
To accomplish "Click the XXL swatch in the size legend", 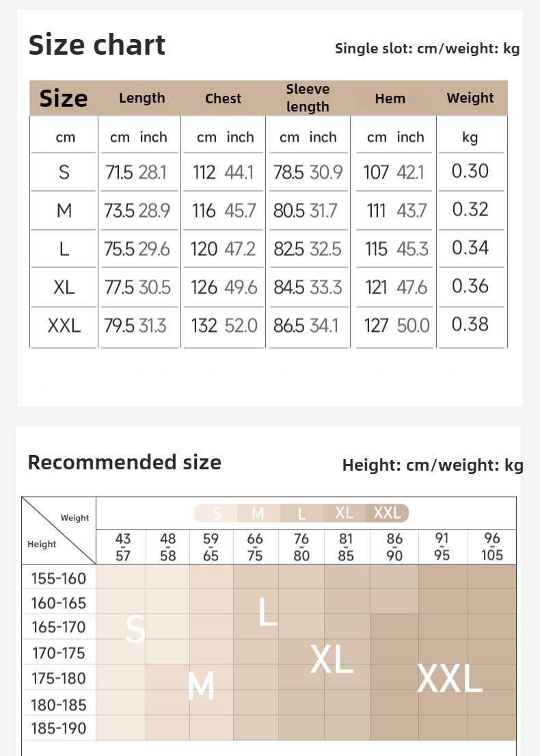I will [x=387, y=513].
